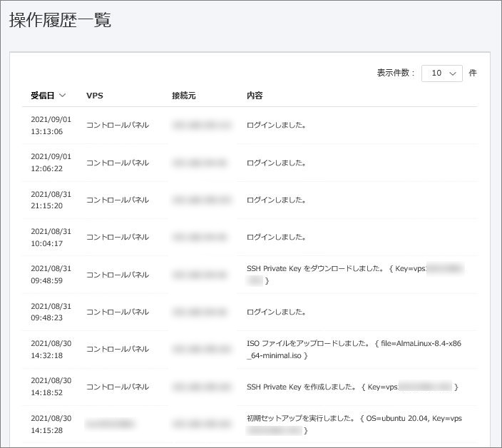502x448 pixels.
Task: Click コントロールパネル in the 13:13:06 row
Action: point(118,126)
